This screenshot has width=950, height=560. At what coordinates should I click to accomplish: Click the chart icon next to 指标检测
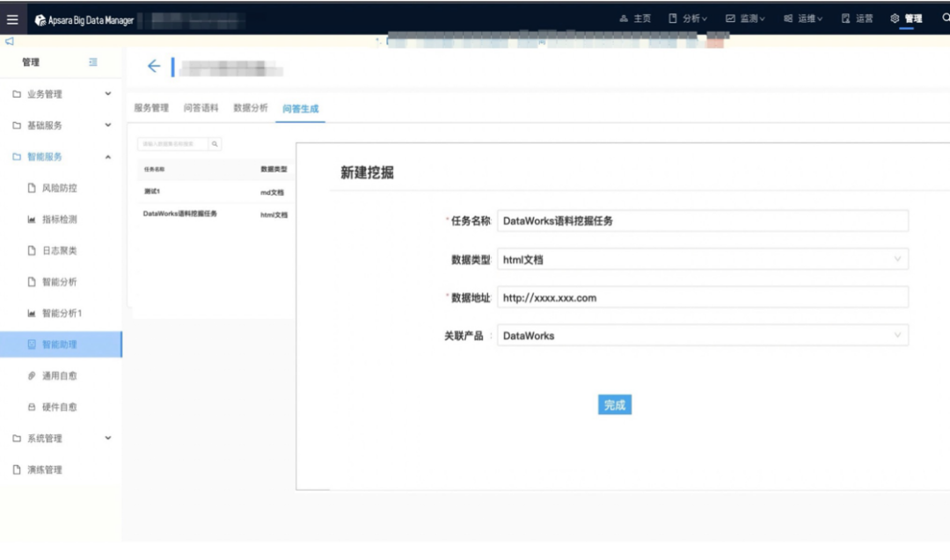pos(32,219)
